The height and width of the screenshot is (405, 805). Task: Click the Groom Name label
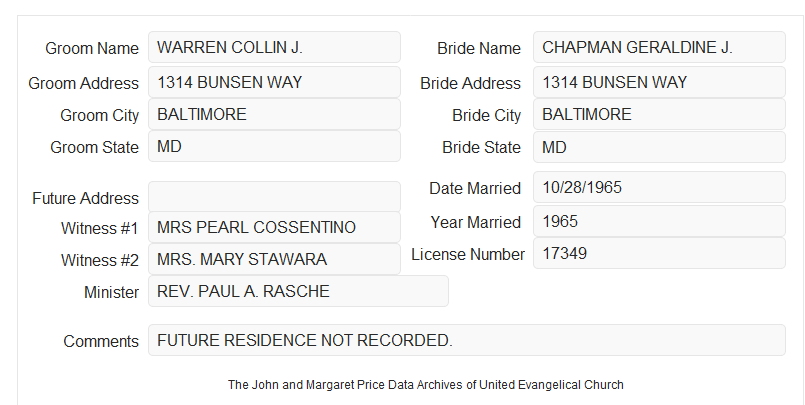pyautogui.click(x=92, y=48)
